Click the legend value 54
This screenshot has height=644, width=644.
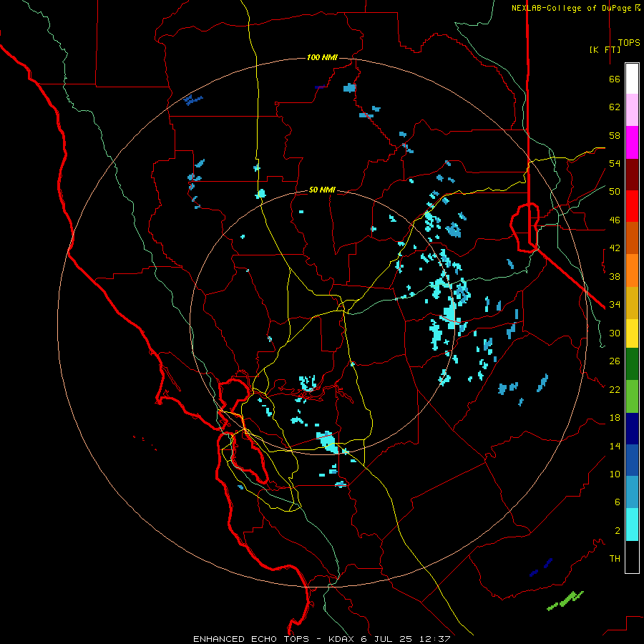point(615,163)
